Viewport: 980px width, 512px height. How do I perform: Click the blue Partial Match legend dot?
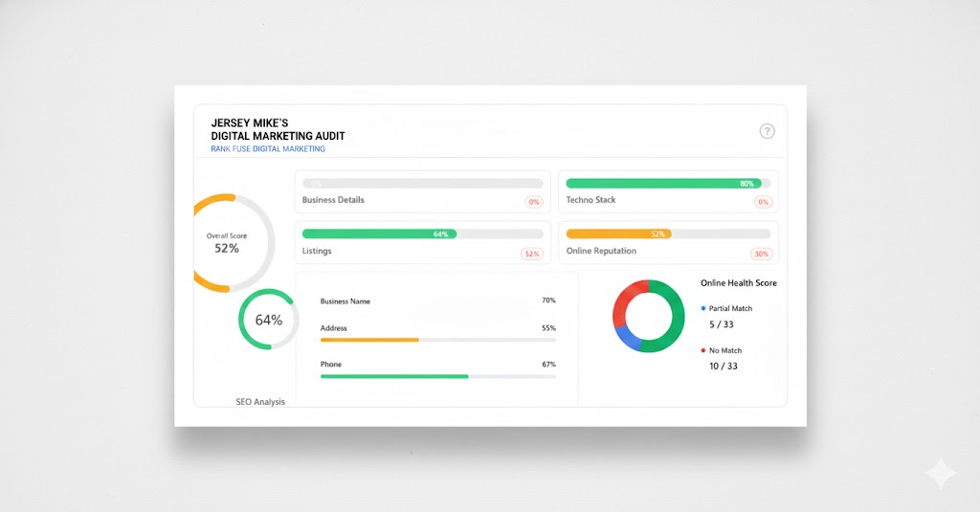click(x=703, y=308)
